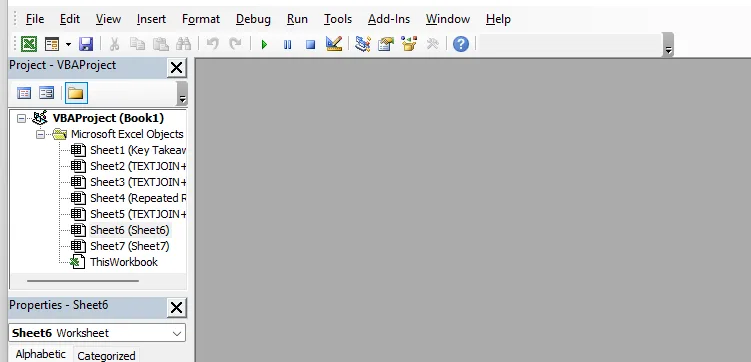The image size is (751, 362).
Task: Click the View Code icon in Project pane
Action: [24, 93]
